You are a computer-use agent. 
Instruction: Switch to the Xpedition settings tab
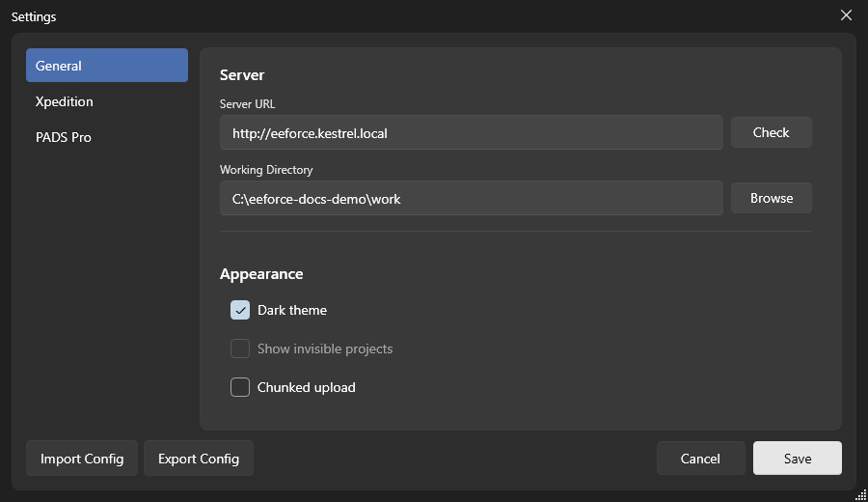coord(107,101)
